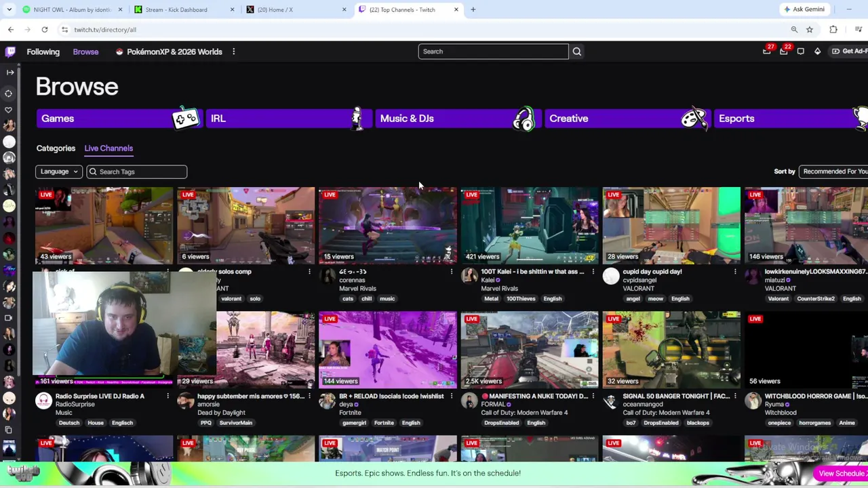Open the FORMAL stream thumbnail with 2.5K viewers
Viewport: 868px width, 488px height.
[530, 350]
